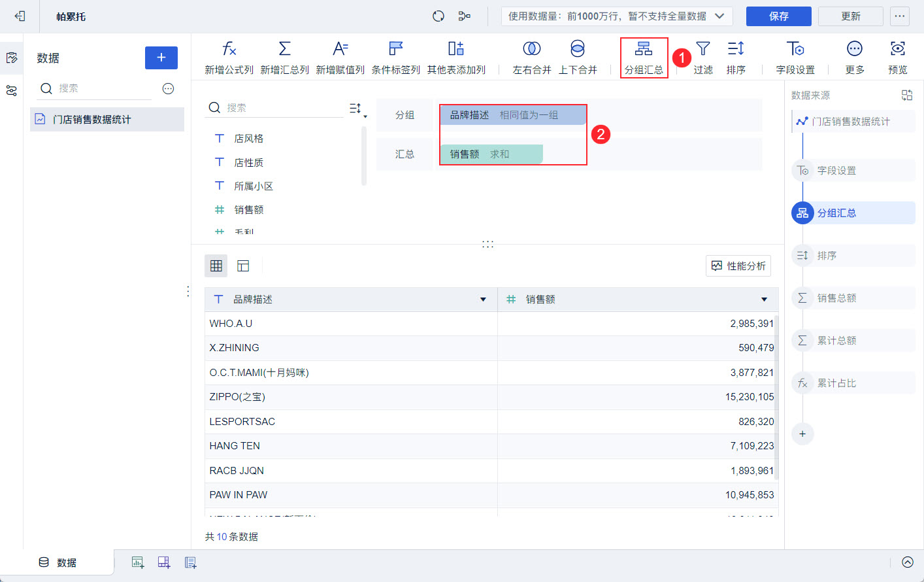924x582 pixels.
Task: Click 上下合并 toolbar icon
Action: click(578, 58)
